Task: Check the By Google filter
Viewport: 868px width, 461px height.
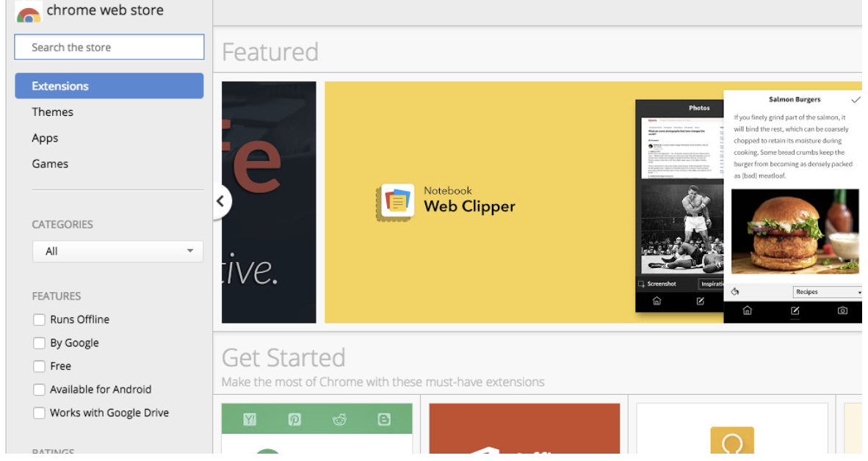Action: tap(40, 343)
